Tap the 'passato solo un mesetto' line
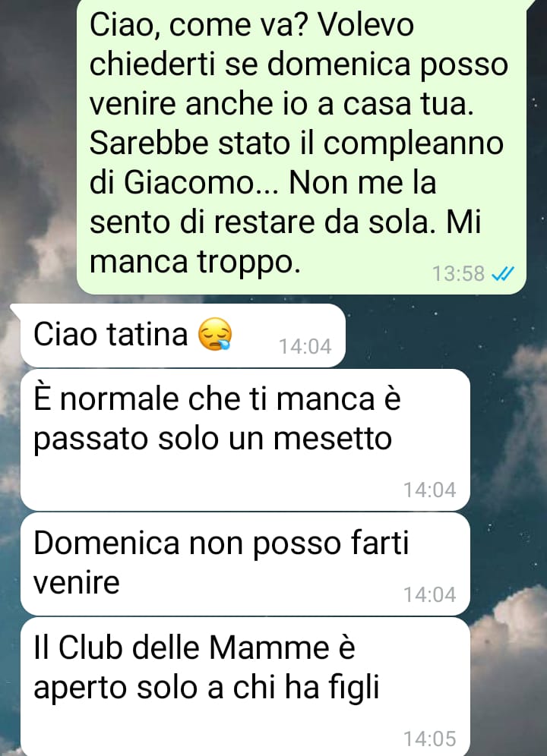547x756 pixels. click(x=213, y=439)
